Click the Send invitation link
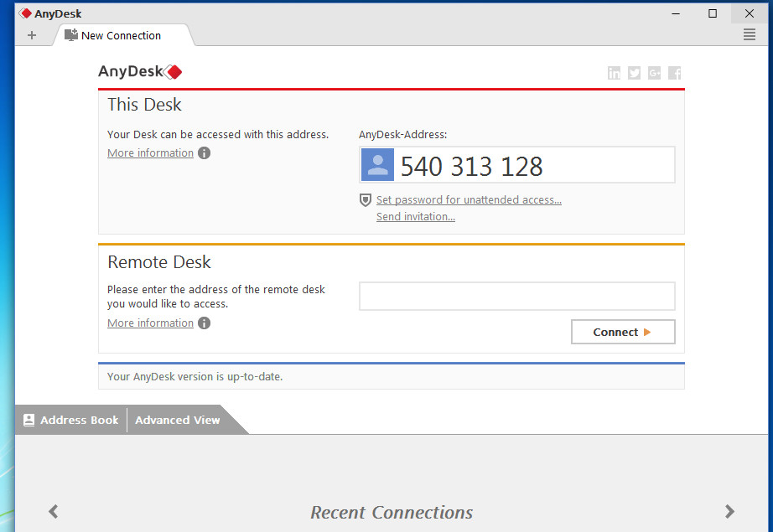The height and width of the screenshot is (532, 773). 416,217
